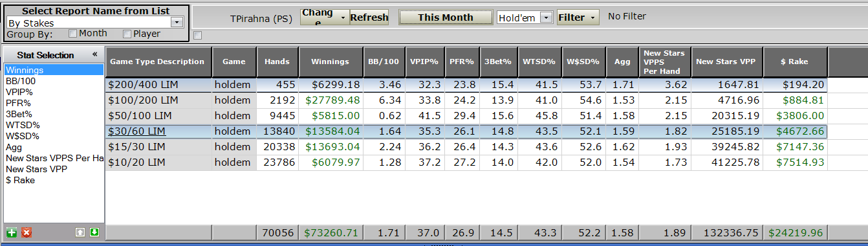Move selected stat up with arrow icon
Image resolution: width=868 pixels, height=246 pixels.
[x=80, y=232]
